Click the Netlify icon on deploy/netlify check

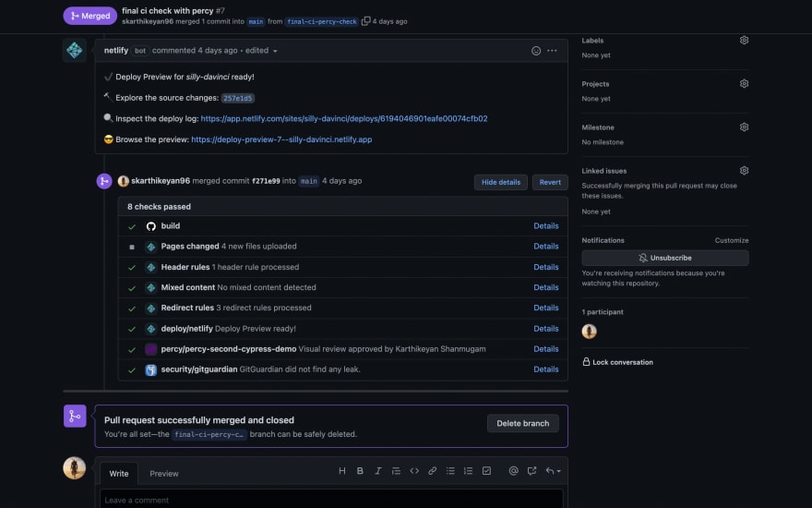[x=150, y=329]
